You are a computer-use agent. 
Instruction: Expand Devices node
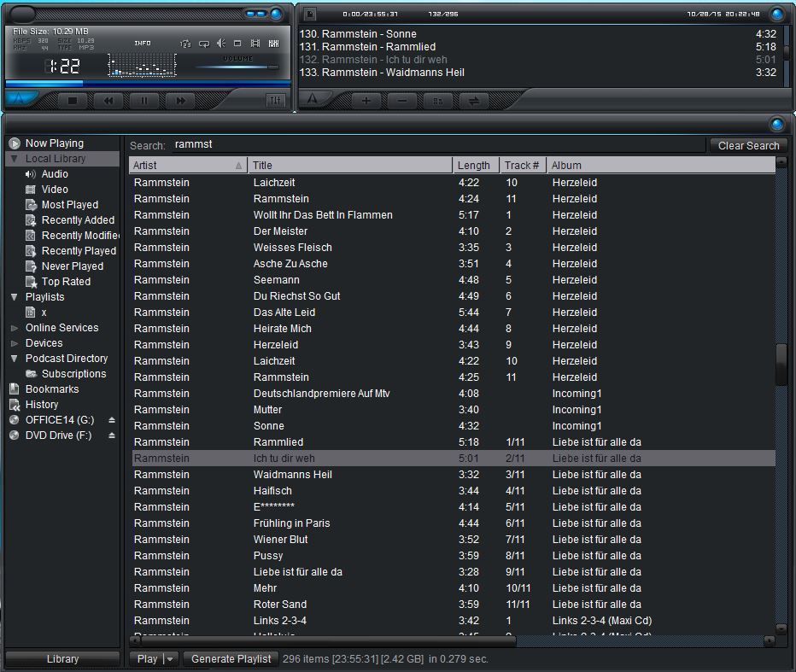(15, 343)
